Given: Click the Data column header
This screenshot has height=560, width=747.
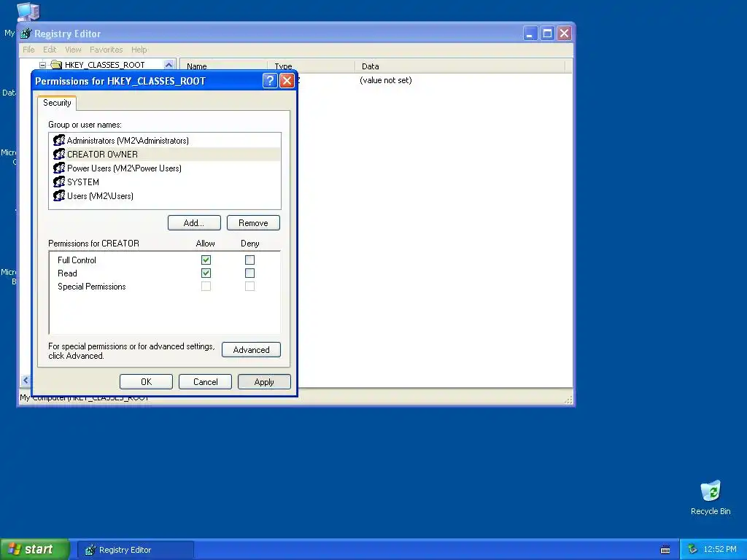Looking at the screenshot, I should (460, 66).
